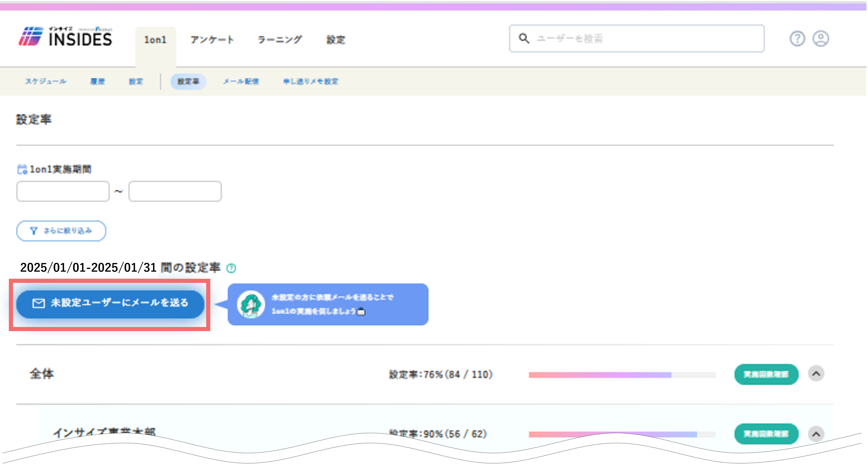Click the 全体 progress bar at 76%
This screenshot has width=868, height=468.
[622, 375]
